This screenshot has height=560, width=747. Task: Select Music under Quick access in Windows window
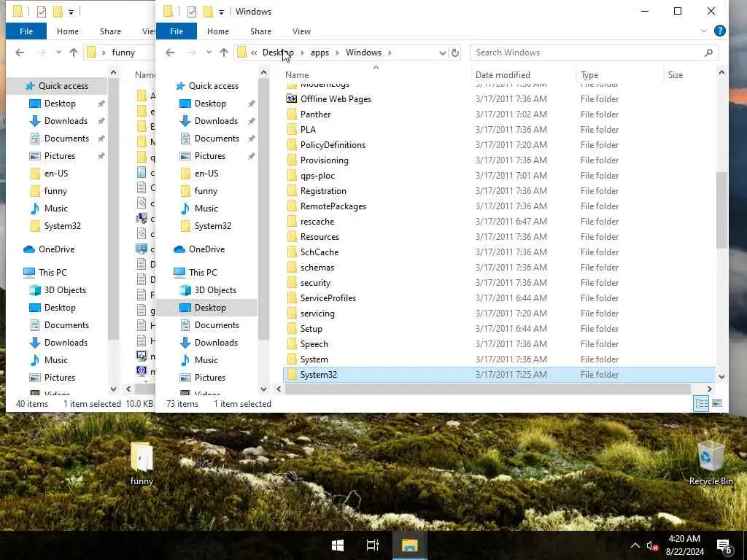(x=206, y=208)
